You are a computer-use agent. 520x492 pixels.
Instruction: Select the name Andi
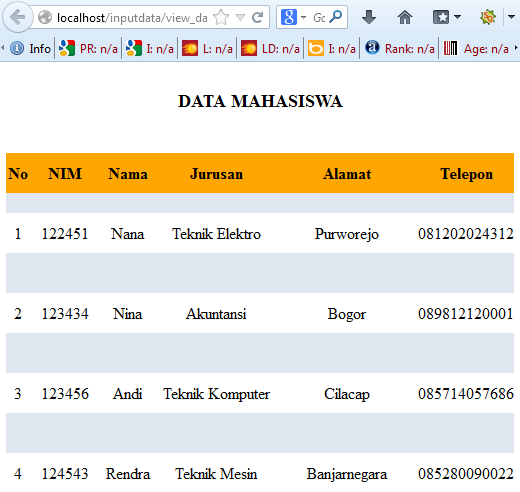[x=128, y=393]
